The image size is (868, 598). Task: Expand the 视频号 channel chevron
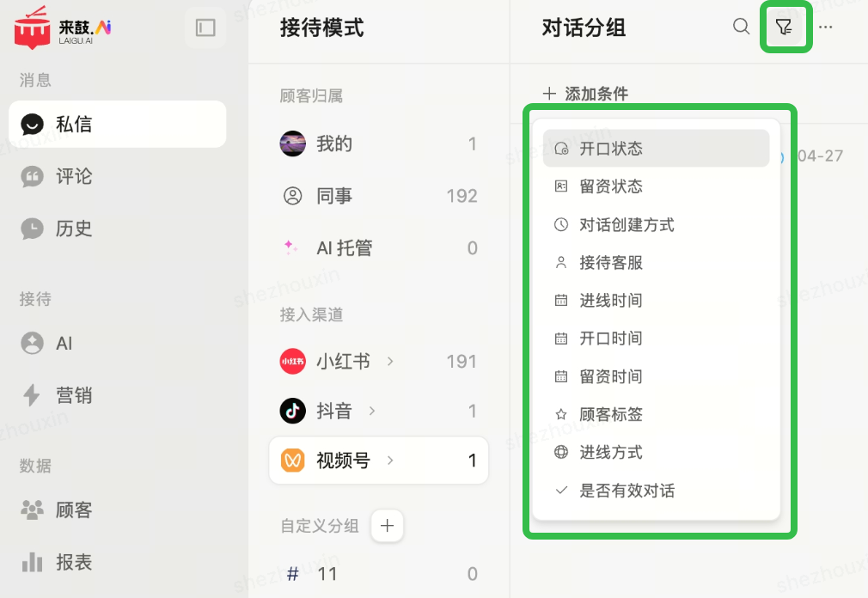pos(390,461)
